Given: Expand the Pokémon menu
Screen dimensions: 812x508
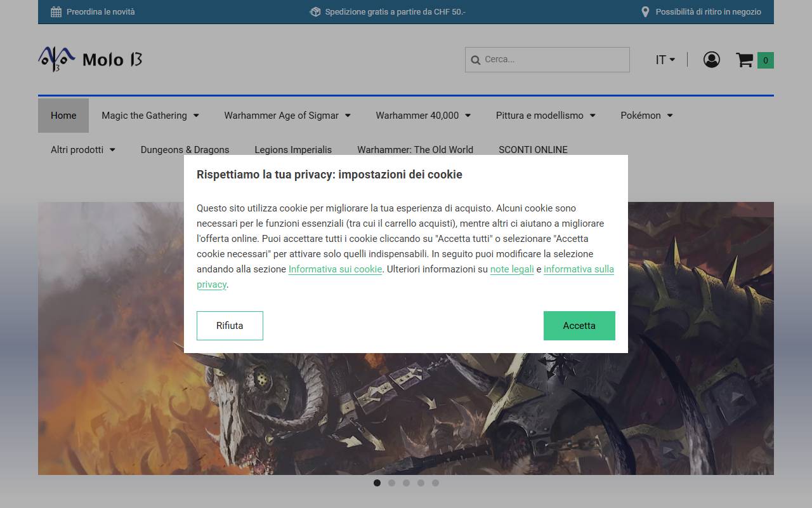Looking at the screenshot, I should click(x=646, y=116).
